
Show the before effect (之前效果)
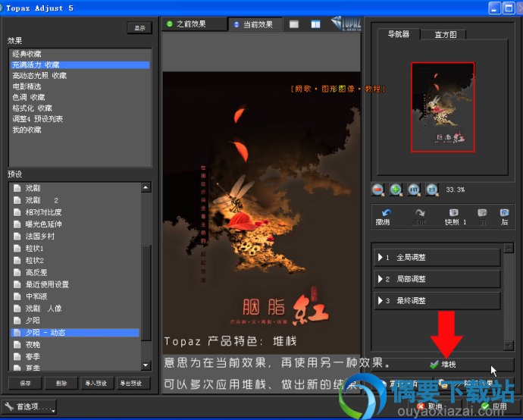click(x=195, y=24)
